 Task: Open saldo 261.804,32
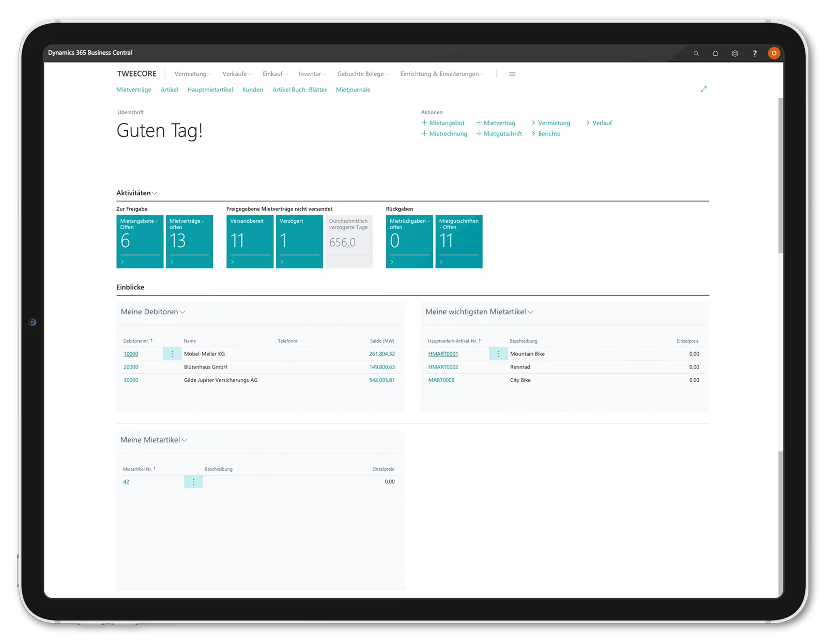tap(382, 354)
